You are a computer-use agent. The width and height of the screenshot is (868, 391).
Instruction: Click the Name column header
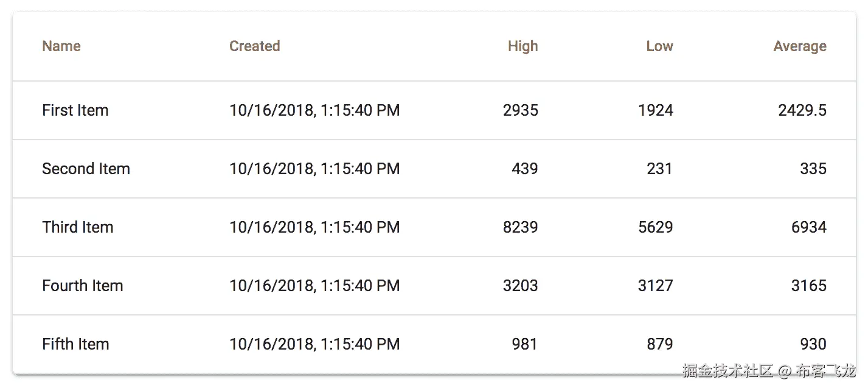pos(61,46)
